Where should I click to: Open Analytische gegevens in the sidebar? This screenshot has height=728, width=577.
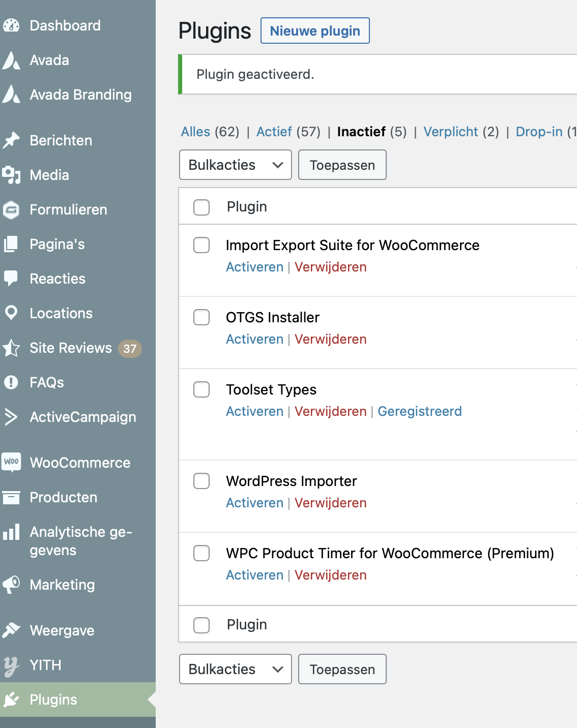tap(80, 541)
